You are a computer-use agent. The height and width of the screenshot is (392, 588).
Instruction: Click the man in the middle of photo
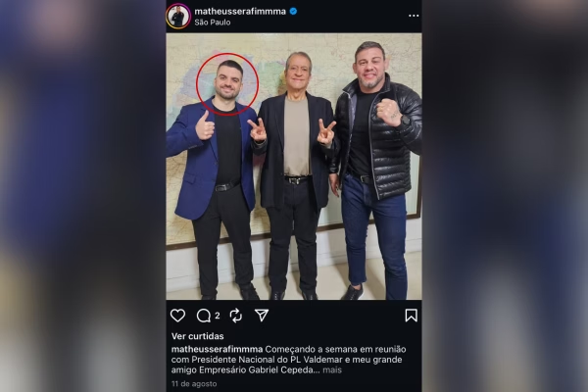tap(294, 174)
